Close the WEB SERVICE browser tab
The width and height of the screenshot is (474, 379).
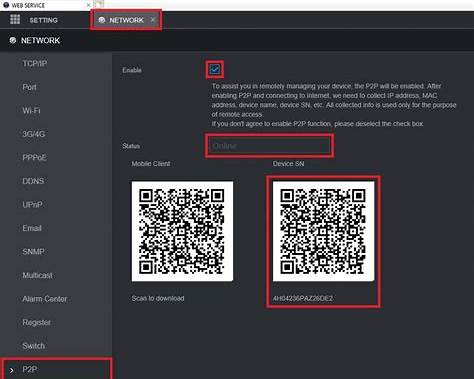point(88,5)
